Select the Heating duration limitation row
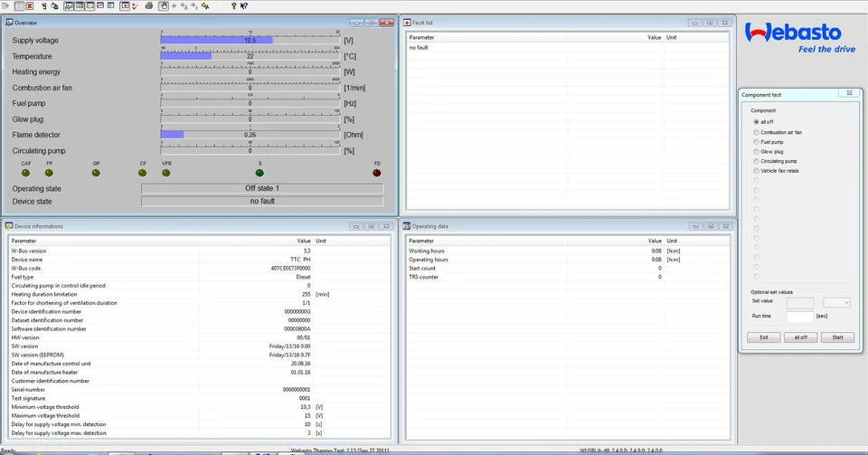Screen dimensions: 868x455 pos(199,294)
